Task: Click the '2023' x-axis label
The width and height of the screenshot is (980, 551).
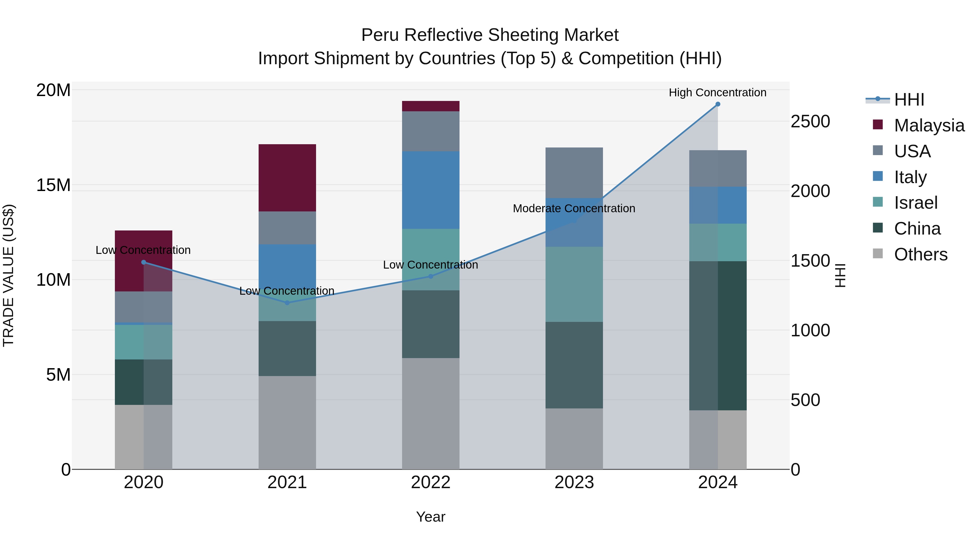Action: (x=574, y=482)
